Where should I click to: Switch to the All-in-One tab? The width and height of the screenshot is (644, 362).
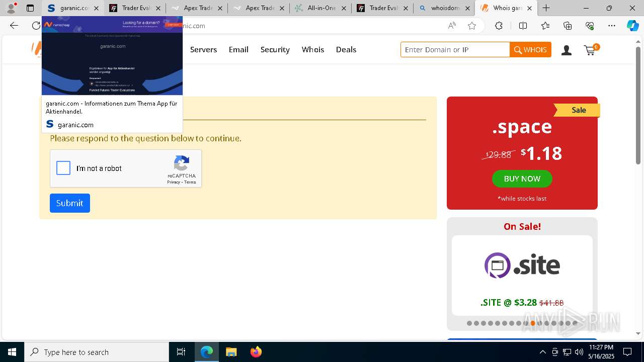coord(320,8)
